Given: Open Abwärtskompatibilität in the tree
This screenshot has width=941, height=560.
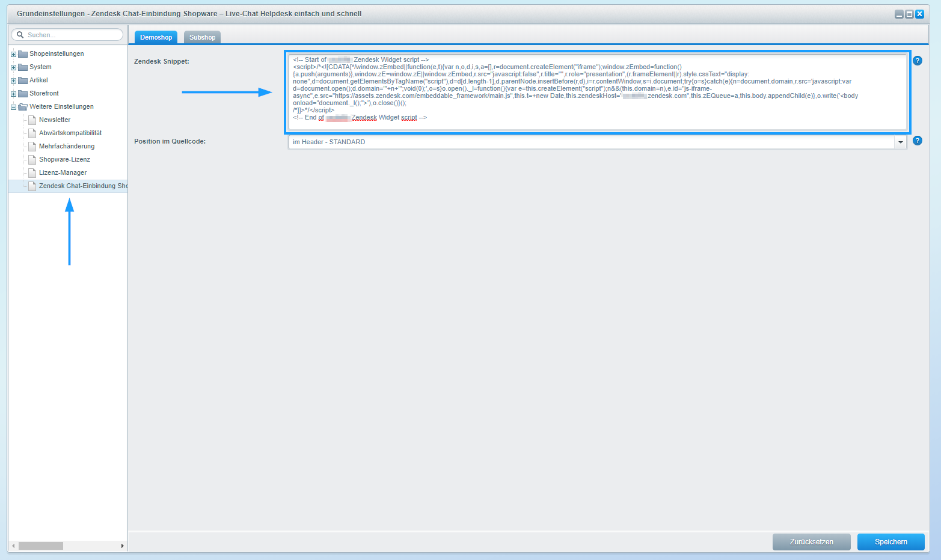Looking at the screenshot, I should coord(70,133).
